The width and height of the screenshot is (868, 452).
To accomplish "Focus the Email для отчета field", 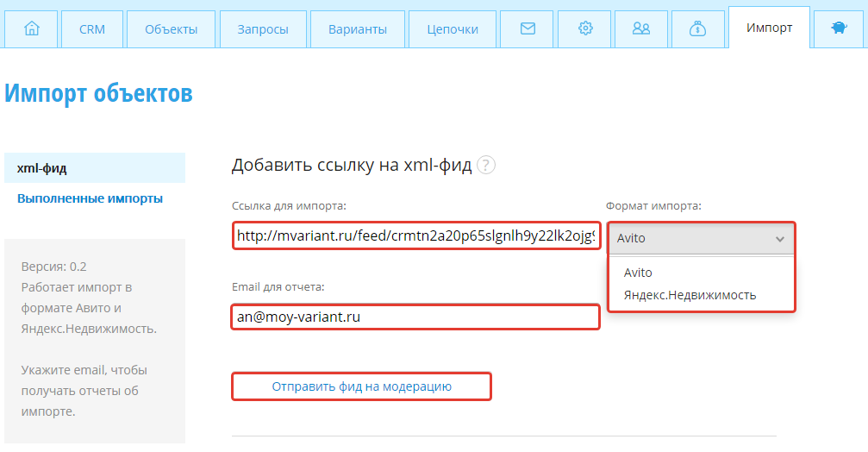I will [415, 317].
